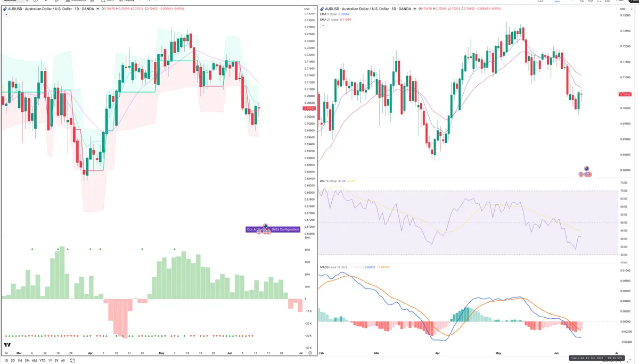Click the May label on left time axis
Screen dimensions: 639x364
[162, 353]
